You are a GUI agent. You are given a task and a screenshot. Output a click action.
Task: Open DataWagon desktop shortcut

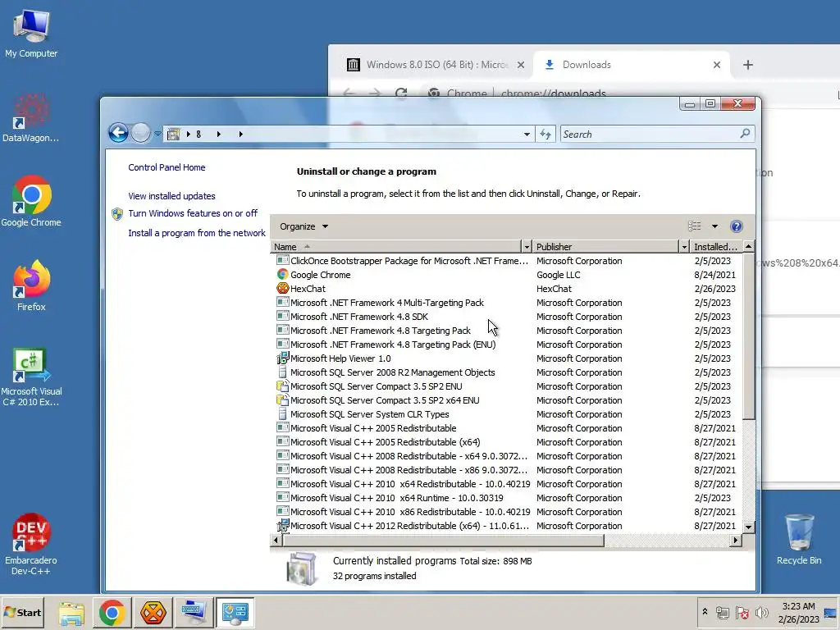(31, 117)
